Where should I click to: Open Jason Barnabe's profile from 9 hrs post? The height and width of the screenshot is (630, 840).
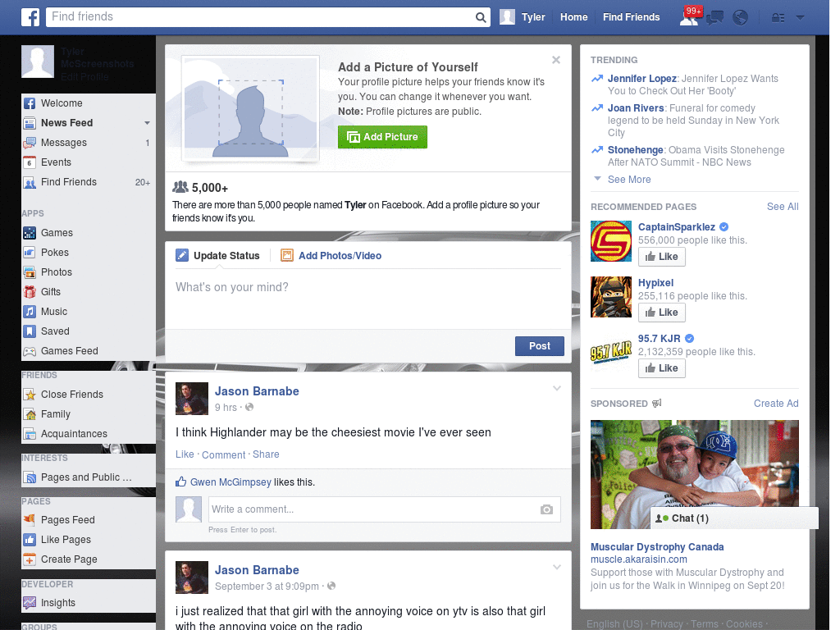pyautogui.click(x=257, y=391)
